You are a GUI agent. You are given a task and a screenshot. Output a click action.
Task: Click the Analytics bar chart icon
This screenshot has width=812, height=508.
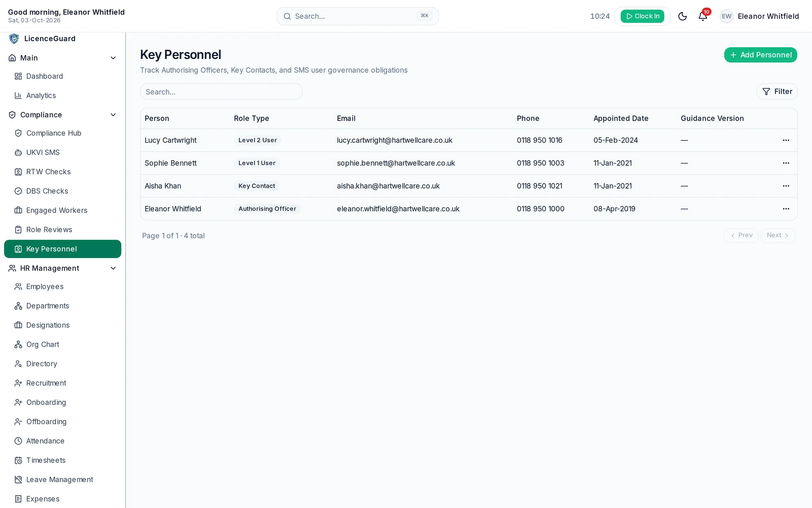[x=18, y=96]
